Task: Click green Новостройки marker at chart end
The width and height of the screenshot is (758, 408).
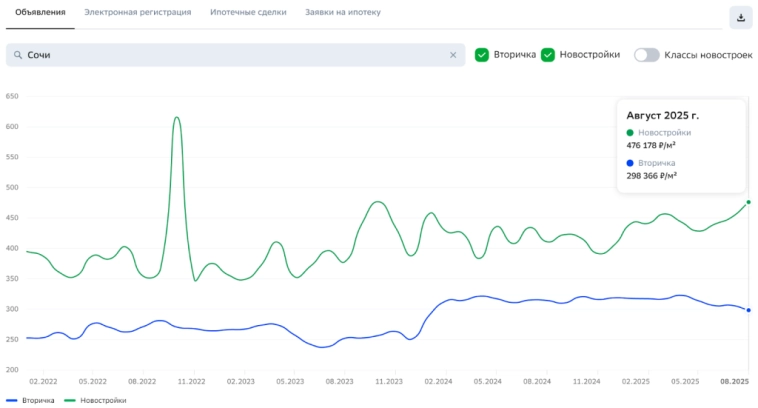Action: click(x=748, y=202)
